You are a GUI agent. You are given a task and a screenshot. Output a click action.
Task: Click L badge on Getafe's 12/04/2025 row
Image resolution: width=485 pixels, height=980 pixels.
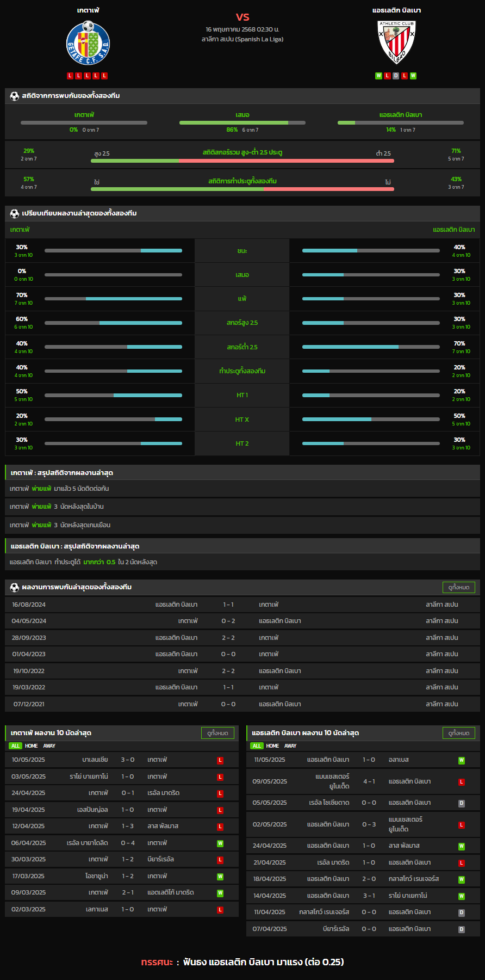220,827
